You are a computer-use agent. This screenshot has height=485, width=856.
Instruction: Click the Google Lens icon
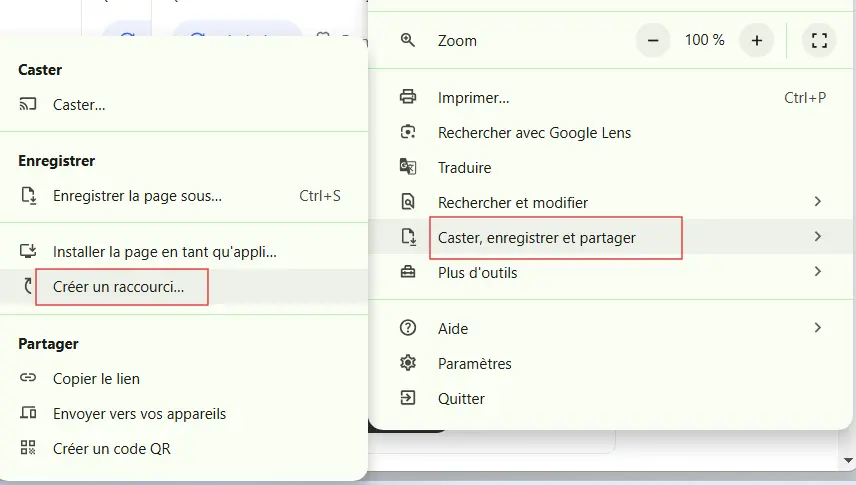tap(408, 132)
